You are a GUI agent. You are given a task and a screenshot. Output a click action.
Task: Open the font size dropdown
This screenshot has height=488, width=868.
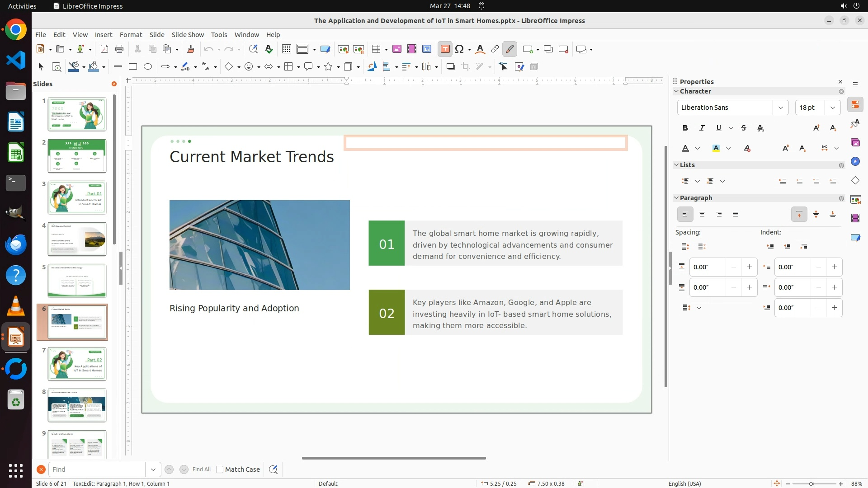click(832, 108)
